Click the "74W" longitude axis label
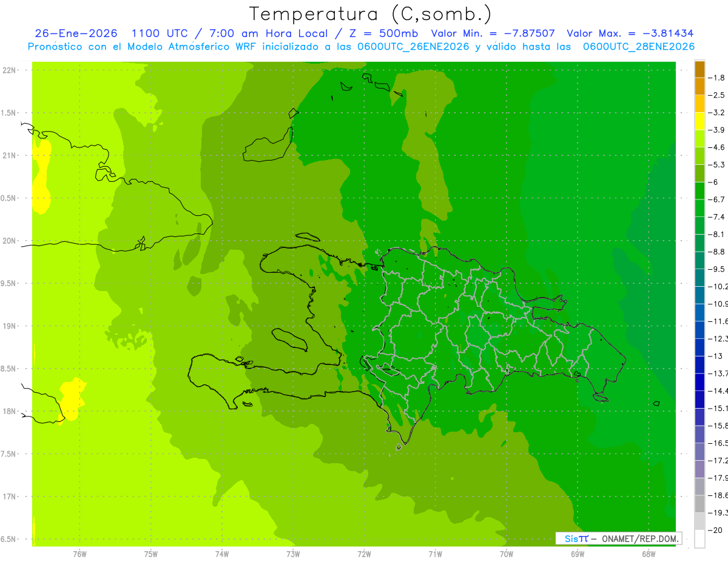The height and width of the screenshot is (562, 728). click(x=222, y=554)
